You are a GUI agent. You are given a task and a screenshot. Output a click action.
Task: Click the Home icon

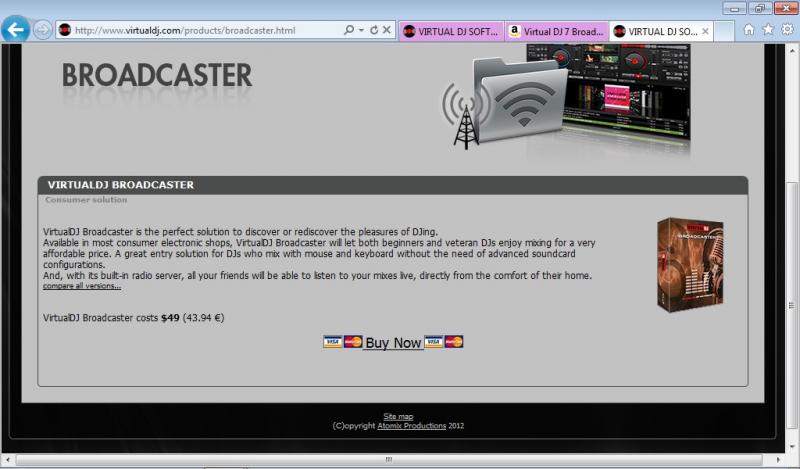tap(748, 30)
